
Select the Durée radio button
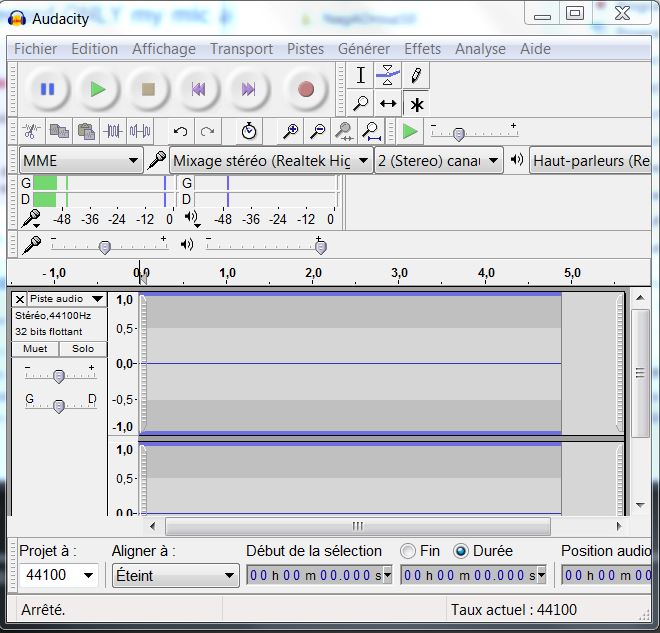point(460,551)
